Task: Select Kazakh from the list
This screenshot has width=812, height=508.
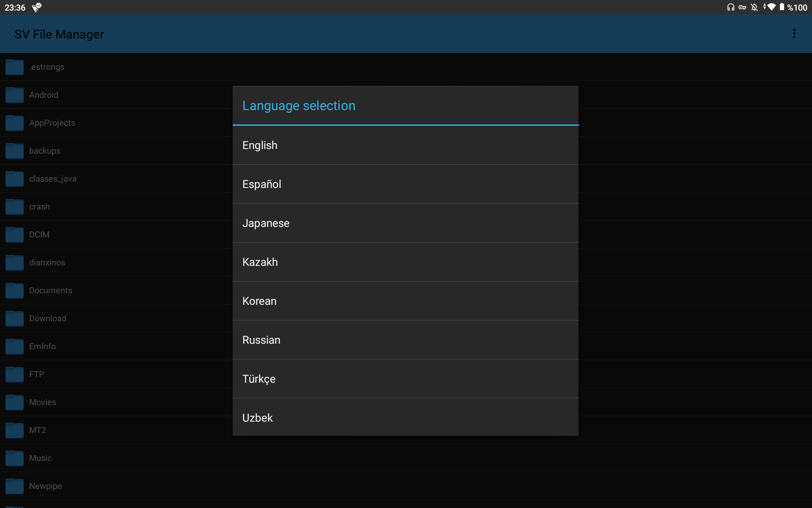Action: pos(405,262)
